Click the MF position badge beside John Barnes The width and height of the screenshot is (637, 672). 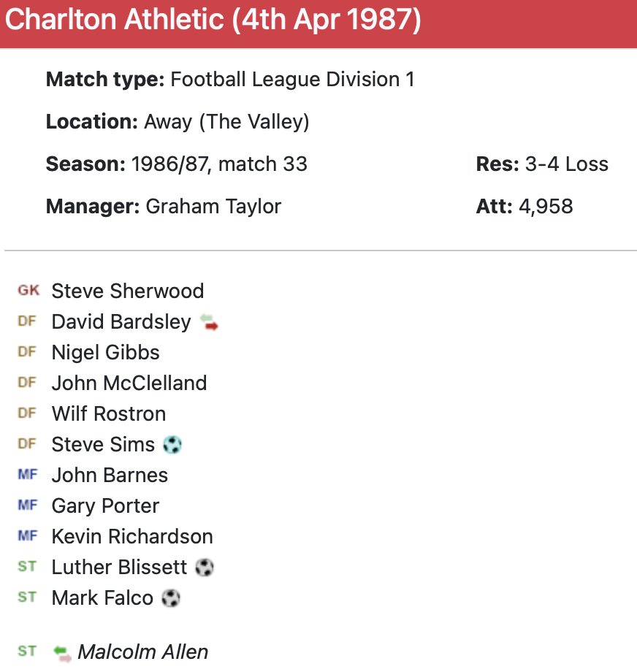click(x=27, y=475)
